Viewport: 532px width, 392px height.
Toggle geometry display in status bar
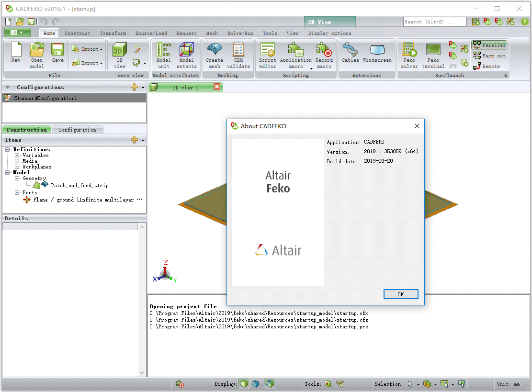coord(244,384)
